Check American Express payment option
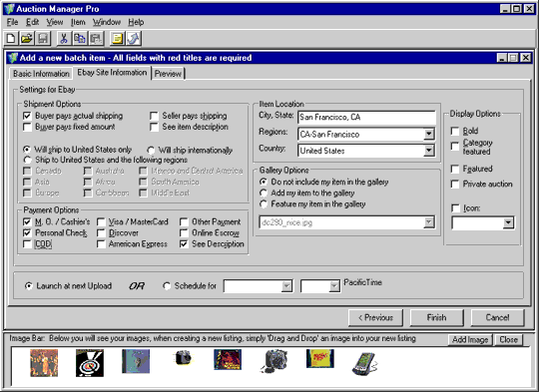The height and width of the screenshot is (392, 539). [101, 244]
